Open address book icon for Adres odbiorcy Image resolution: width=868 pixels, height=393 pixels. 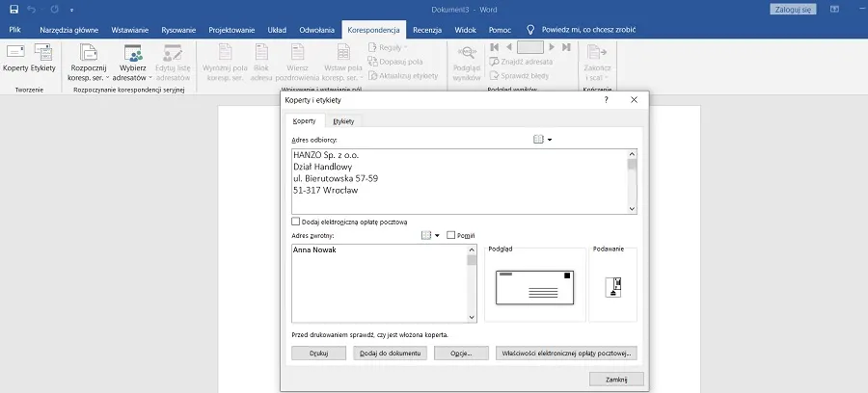[x=539, y=140]
